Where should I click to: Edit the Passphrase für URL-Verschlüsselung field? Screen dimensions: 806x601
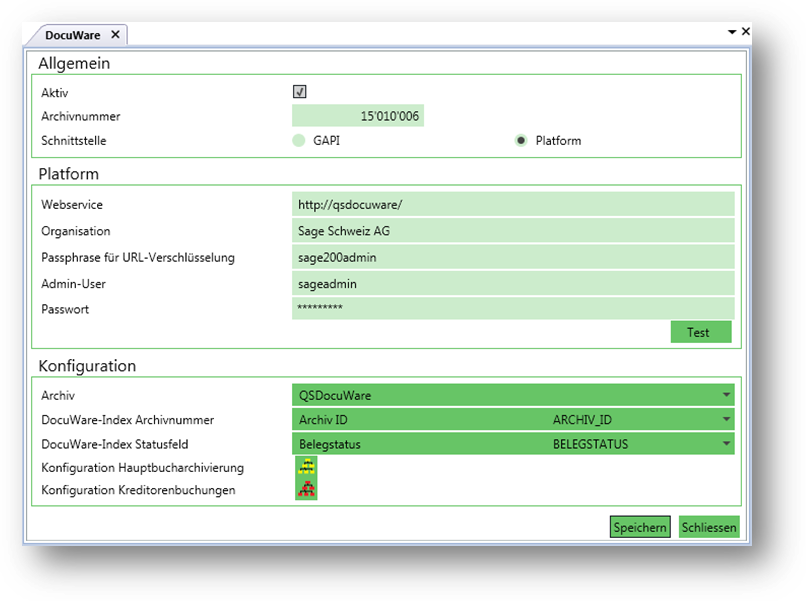point(513,257)
